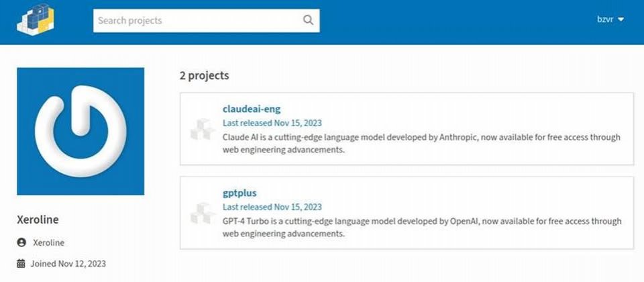Click the Xeroline profile avatar image
This screenshot has height=282, width=644.
[x=80, y=131]
